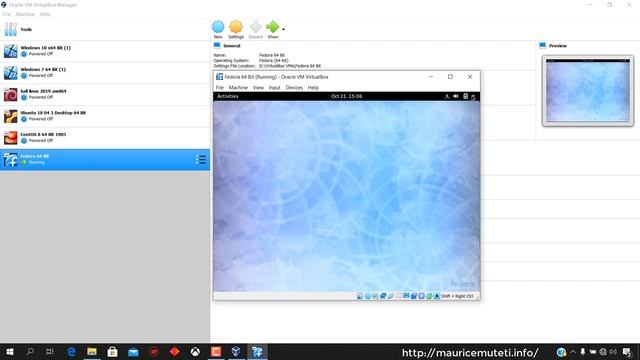Open Devices menu in Fedora VM window
The height and width of the screenshot is (360, 640).
click(294, 87)
